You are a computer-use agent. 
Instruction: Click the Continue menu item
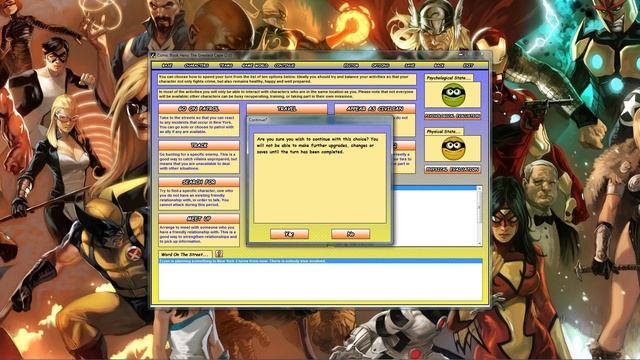(284, 65)
